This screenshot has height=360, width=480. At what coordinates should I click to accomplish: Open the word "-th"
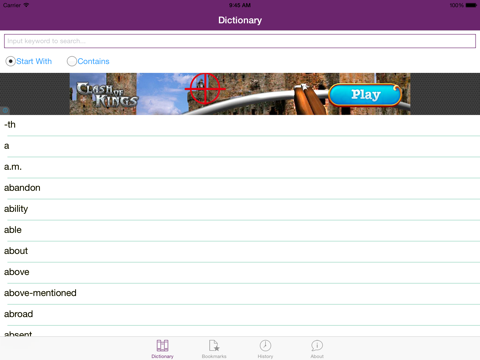[240, 125]
